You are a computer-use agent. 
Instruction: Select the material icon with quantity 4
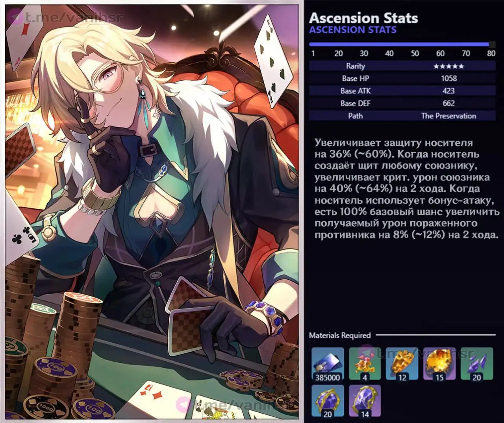[365, 364]
